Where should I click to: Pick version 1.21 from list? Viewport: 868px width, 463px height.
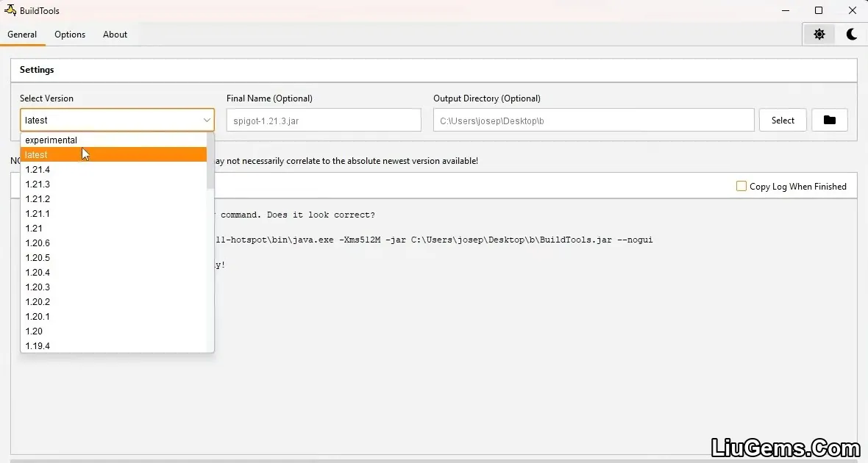113,228
